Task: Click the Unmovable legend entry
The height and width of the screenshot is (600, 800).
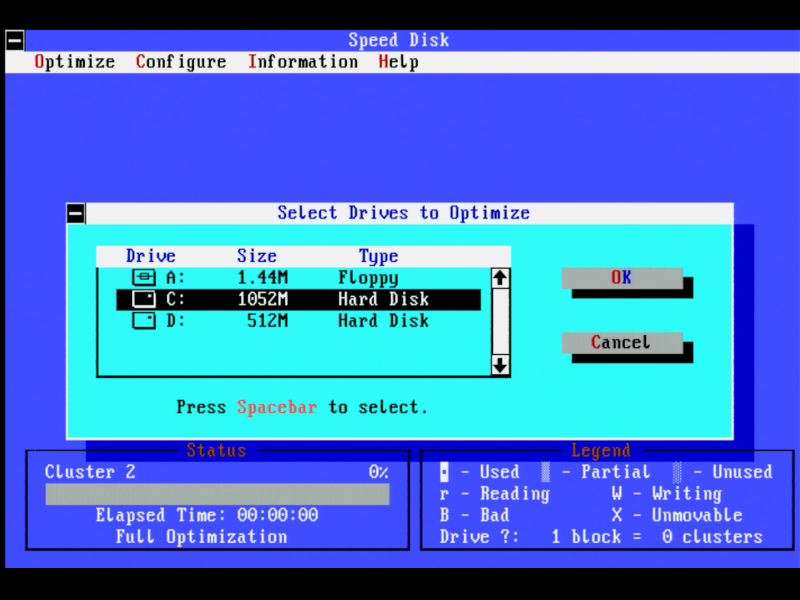Action: coord(677,515)
